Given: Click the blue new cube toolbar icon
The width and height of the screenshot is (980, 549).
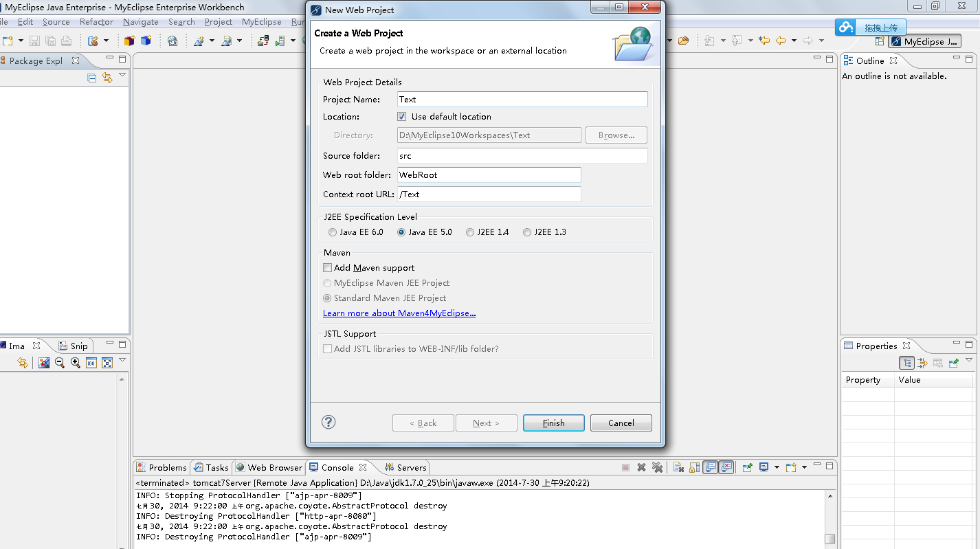Looking at the screenshot, I should 146,41.
